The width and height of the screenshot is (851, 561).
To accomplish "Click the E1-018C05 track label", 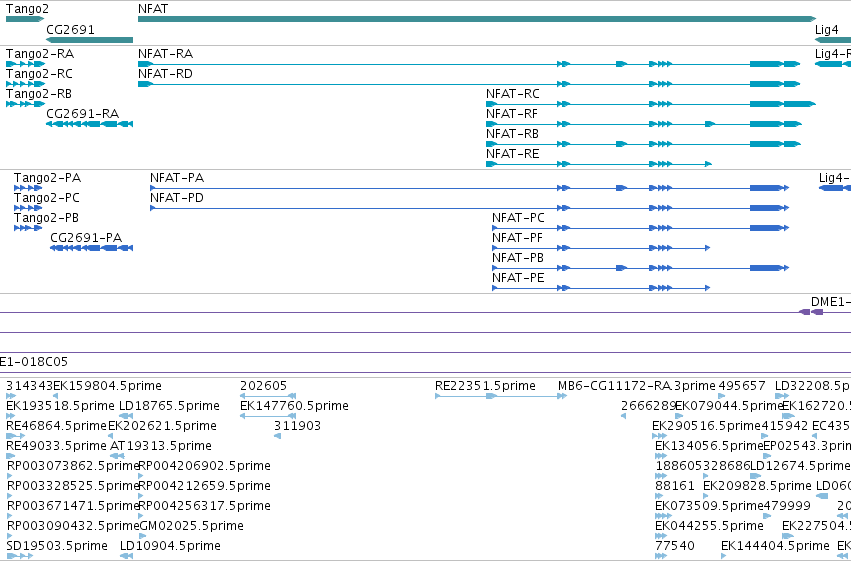I will click(x=34, y=361).
